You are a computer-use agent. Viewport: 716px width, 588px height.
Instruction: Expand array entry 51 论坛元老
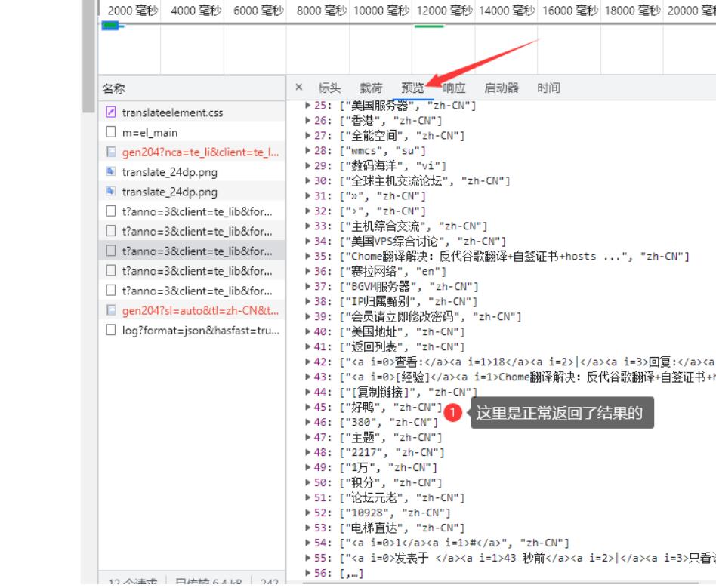point(307,497)
